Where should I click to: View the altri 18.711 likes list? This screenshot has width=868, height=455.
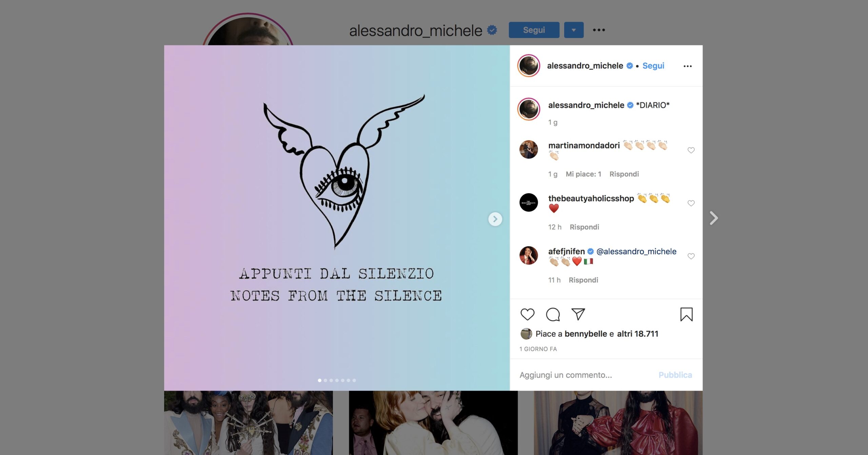click(x=637, y=334)
